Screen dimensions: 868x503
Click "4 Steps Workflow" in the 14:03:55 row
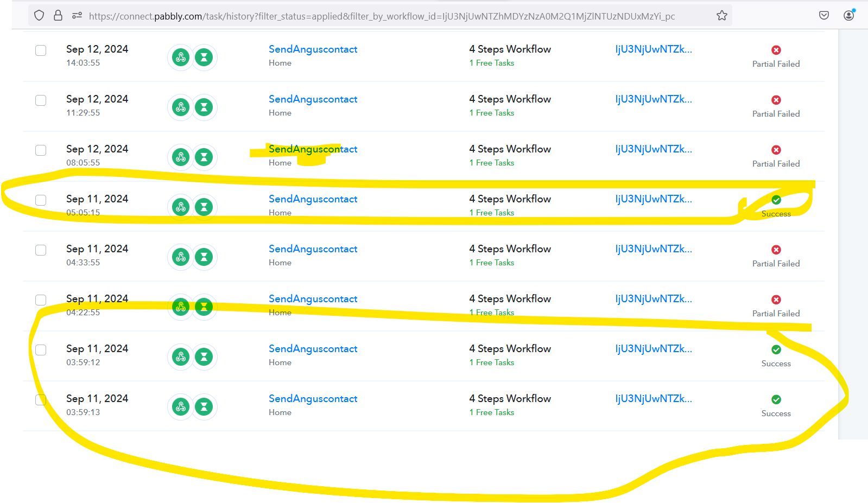click(510, 49)
